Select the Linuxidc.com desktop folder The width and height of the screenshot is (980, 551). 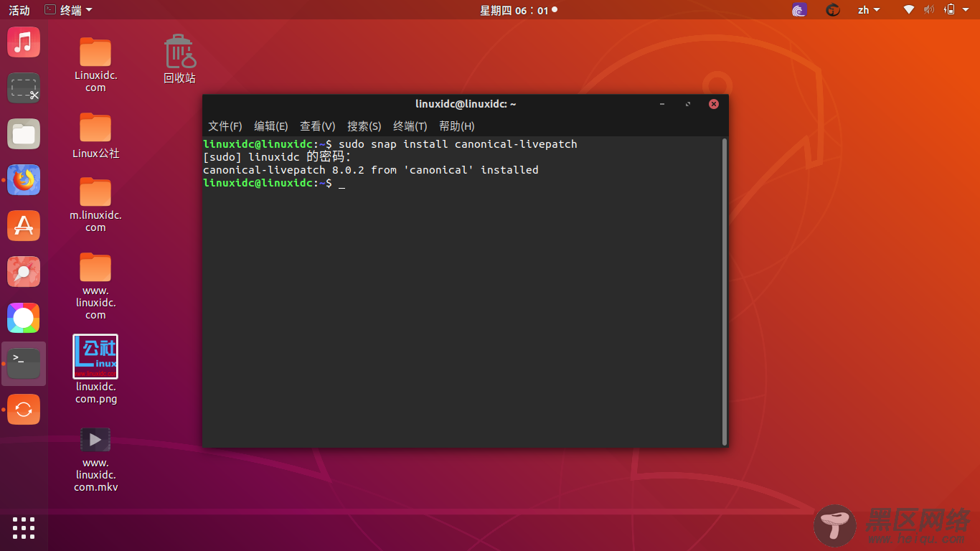[95, 65]
